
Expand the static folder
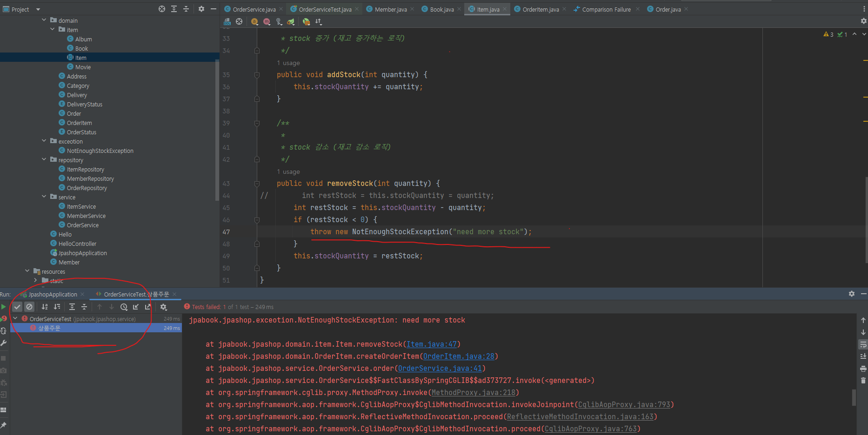pos(35,280)
